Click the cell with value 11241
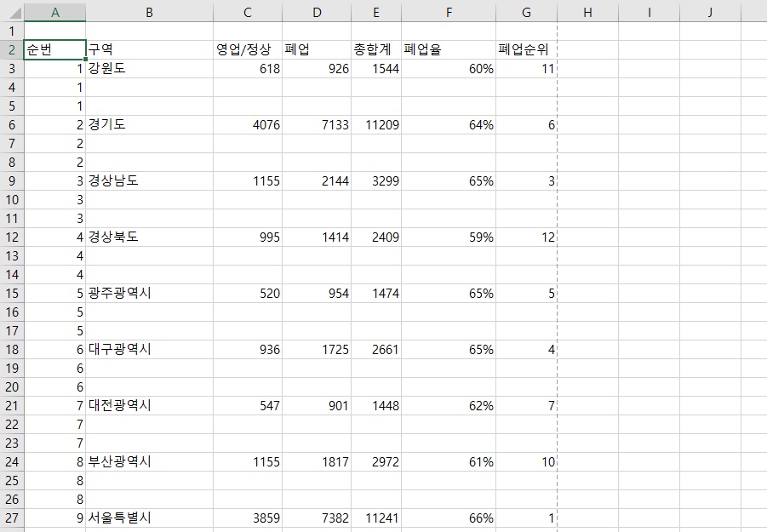 (x=376, y=518)
